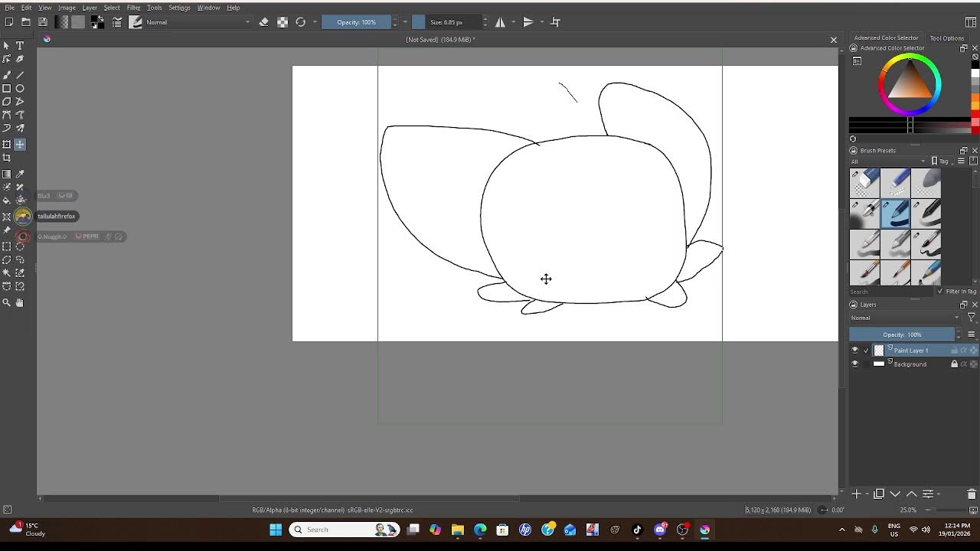
Task: Adjust the toolbar Opacity slider
Action: click(357, 22)
